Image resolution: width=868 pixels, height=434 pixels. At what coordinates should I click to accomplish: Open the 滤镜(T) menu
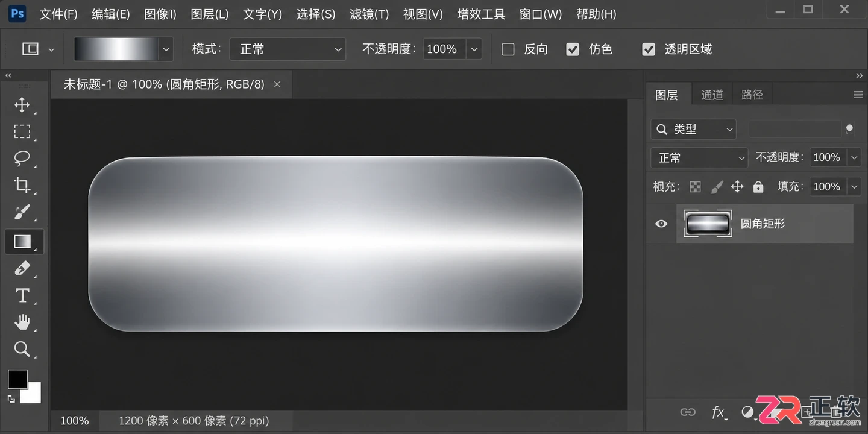click(370, 14)
